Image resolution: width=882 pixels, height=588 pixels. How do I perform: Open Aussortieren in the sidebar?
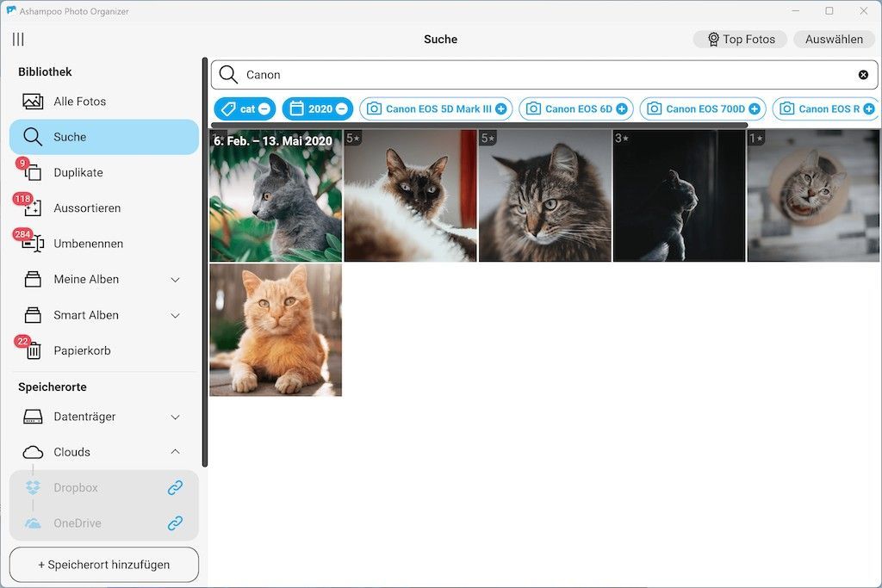pyautogui.click(x=86, y=208)
